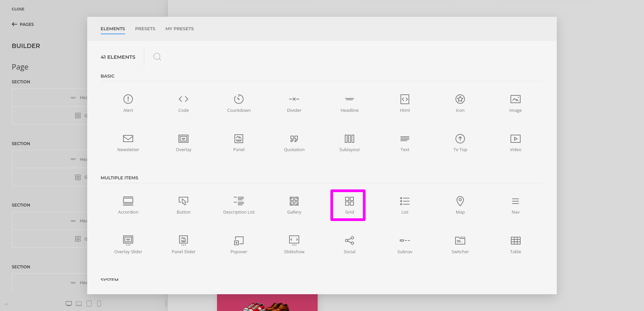Click the search magnifier for elements
Image resolution: width=644 pixels, height=311 pixels.
(157, 57)
